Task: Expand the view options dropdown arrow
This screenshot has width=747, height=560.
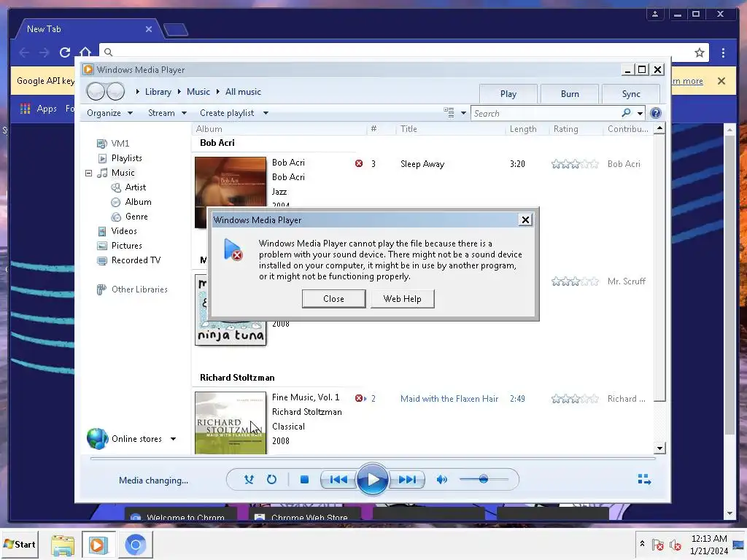Action: [463, 113]
